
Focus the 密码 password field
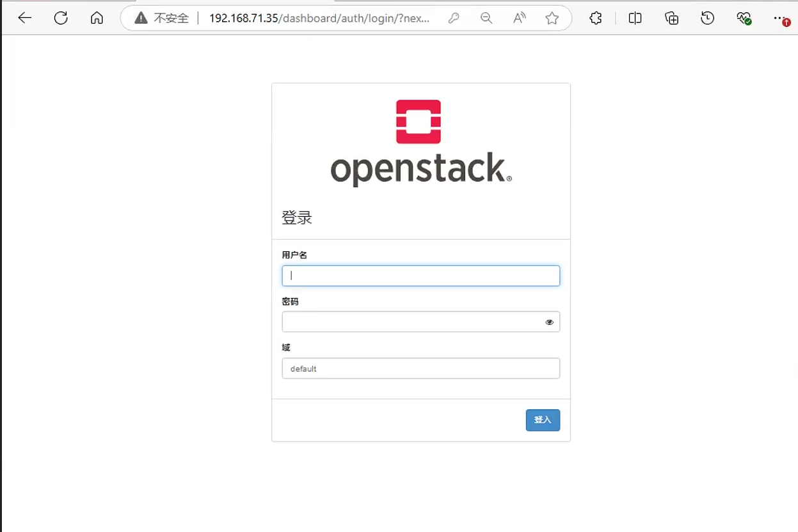click(x=421, y=322)
